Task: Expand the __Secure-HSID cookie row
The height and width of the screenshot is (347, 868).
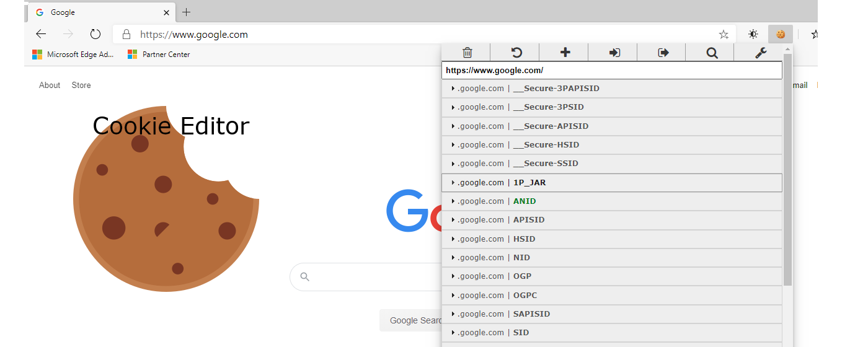Action: (x=612, y=145)
